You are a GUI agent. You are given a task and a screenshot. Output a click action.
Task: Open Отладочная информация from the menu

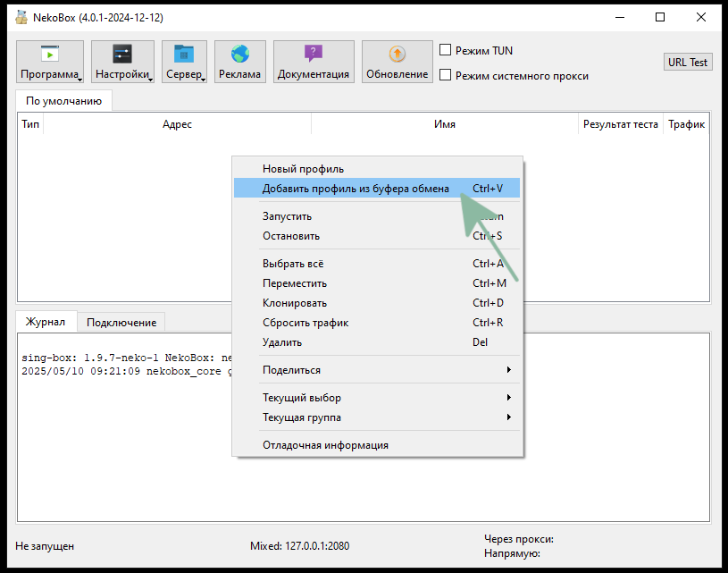(324, 444)
